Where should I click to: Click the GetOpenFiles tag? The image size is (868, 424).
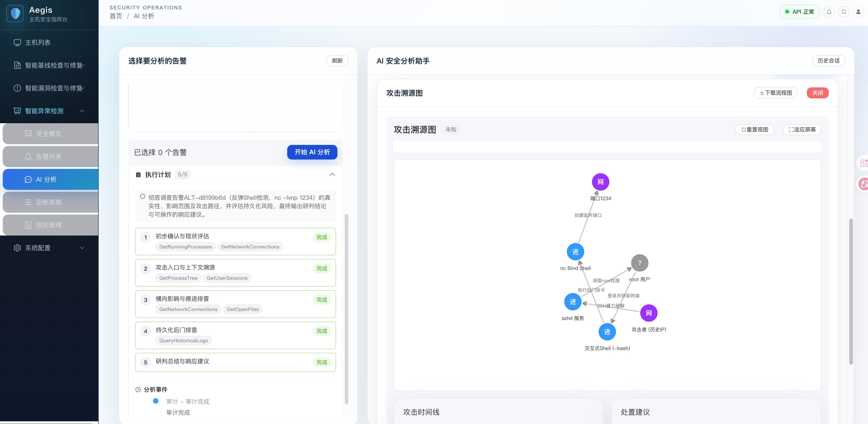pos(243,309)
